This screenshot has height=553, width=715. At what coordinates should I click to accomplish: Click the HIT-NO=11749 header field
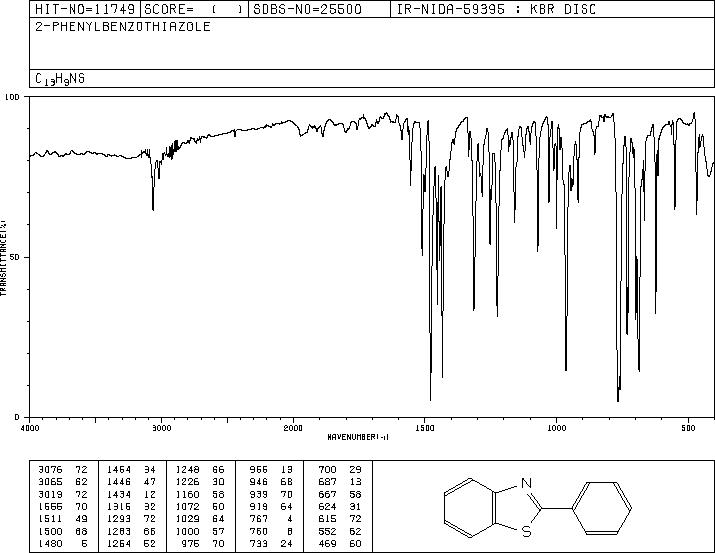click(85, 9)
